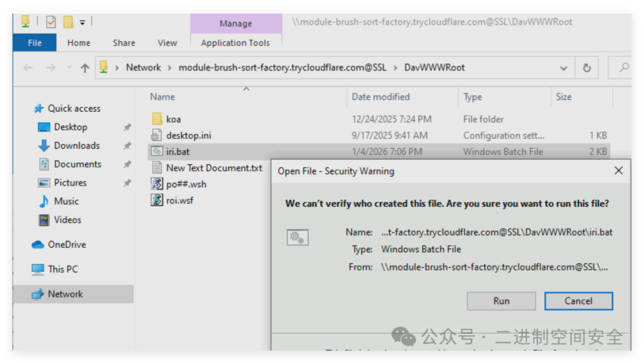Click the Forward navigation arrow
Image resolution: width=644 pixels, height=363 pixels.
point(51,68)
